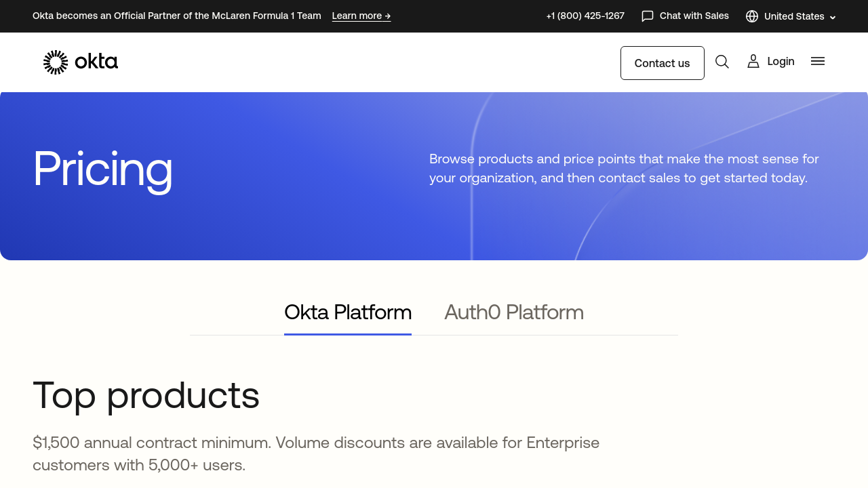This screenshot has height=488, width=868.
Task: Call the +1 (800) 425-1267 phone link
Action: pos(585,16)
